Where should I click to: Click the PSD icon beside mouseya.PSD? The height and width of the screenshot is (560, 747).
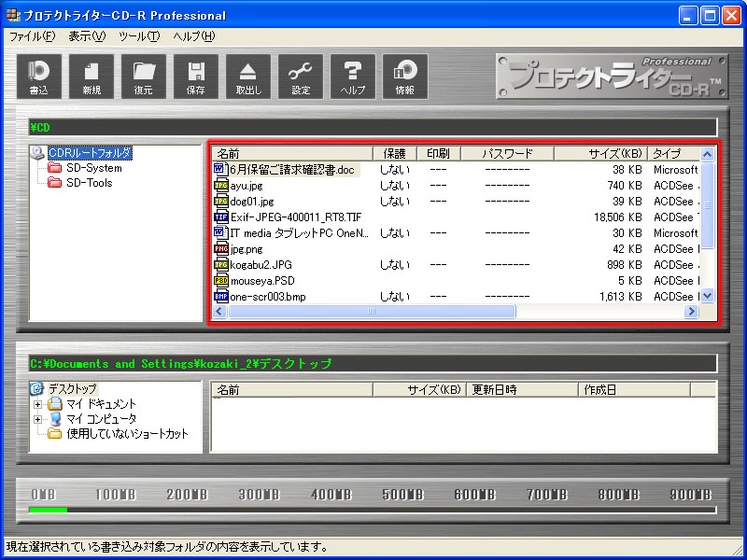pos(220,281)
